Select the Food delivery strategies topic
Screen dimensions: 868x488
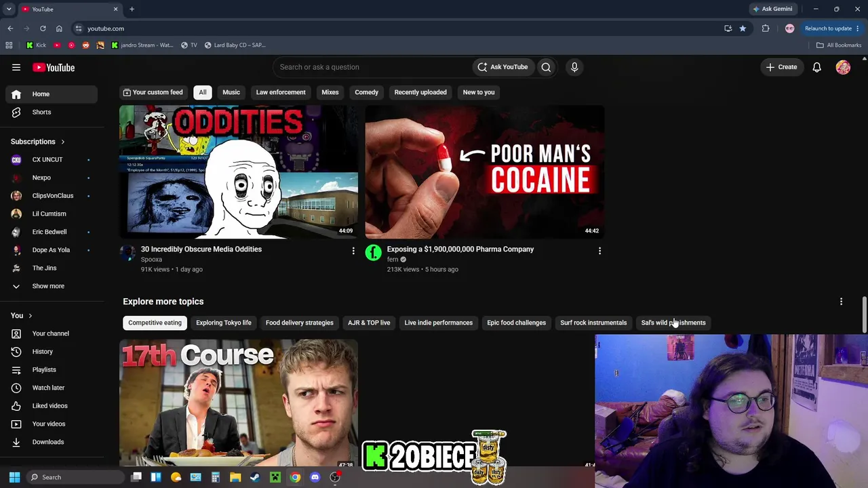(x=300, y=323)
